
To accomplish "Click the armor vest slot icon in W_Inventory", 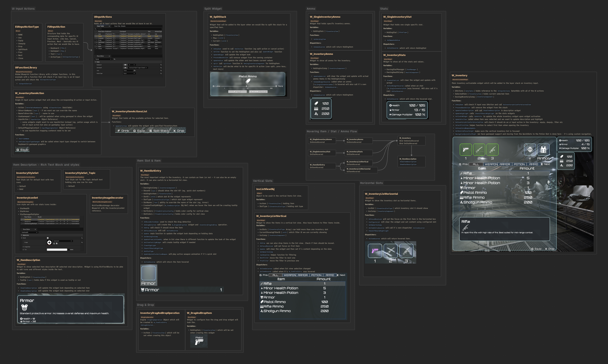I will coord(543,150).
